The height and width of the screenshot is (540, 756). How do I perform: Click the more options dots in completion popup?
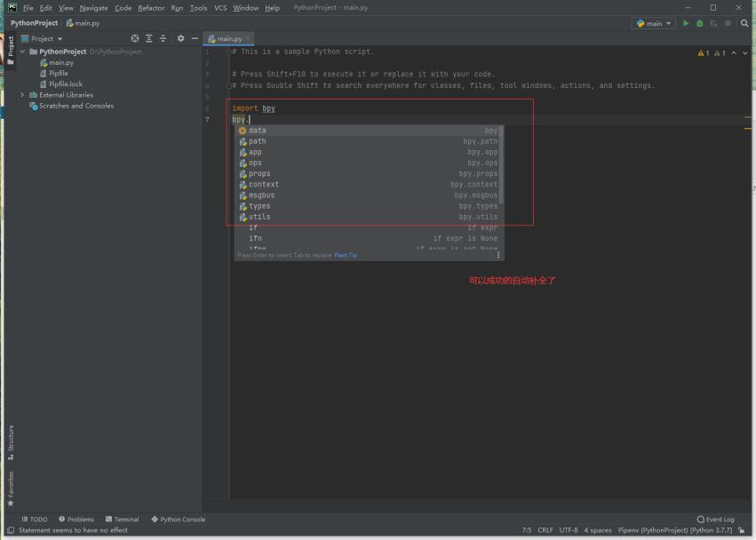(498, 255)
